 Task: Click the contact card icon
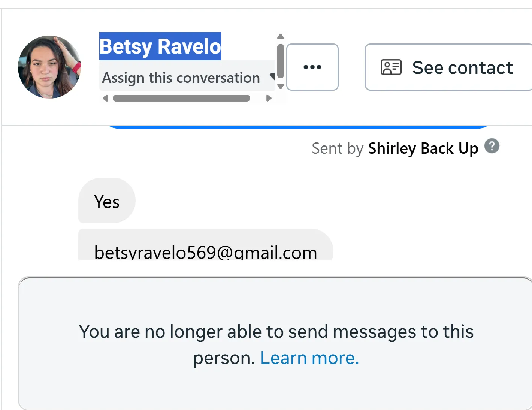(391, 67)
